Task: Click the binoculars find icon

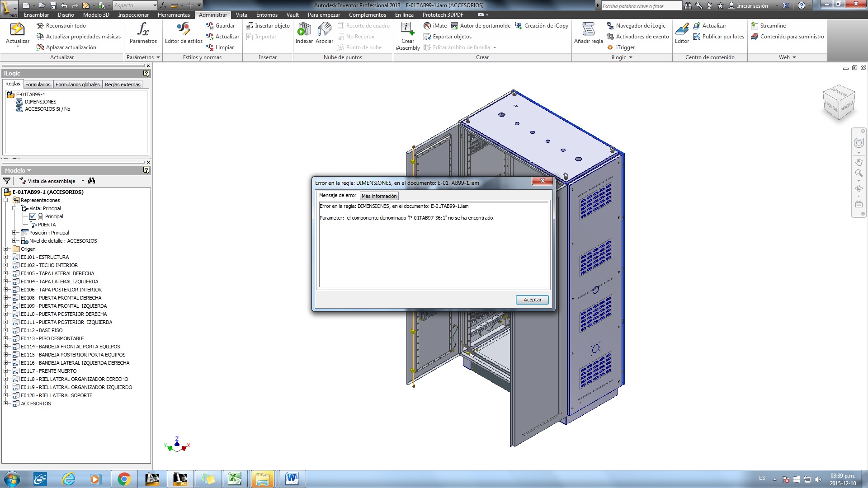Action: [x=92, y=181]
